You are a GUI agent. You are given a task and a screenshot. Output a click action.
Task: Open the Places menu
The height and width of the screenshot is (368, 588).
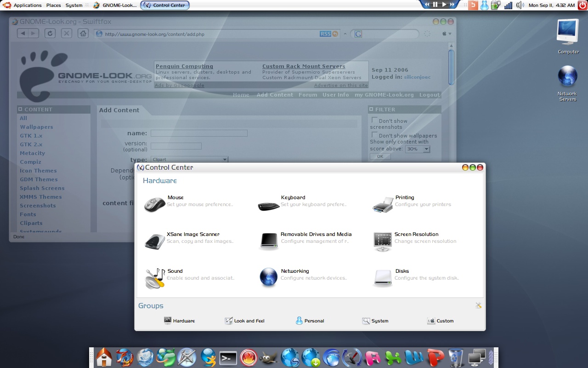click(53, 5)
